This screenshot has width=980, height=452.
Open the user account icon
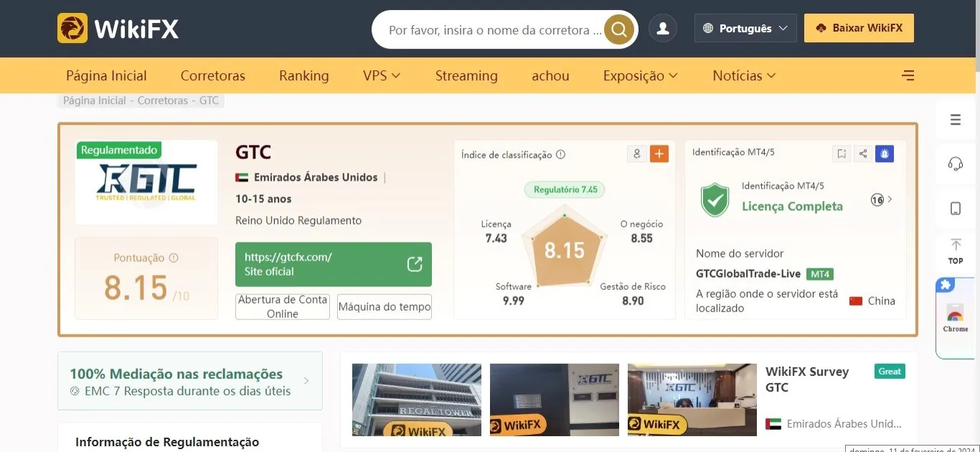pos(663,29)
